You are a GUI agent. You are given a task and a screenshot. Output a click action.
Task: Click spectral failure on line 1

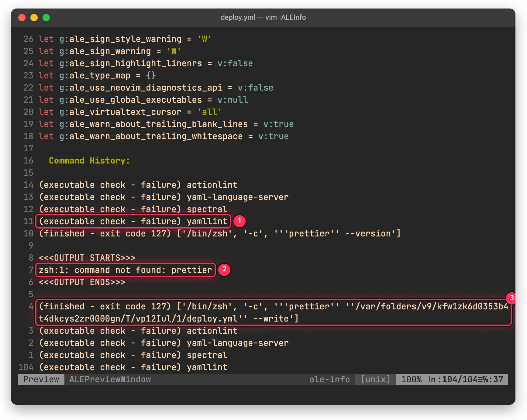coord(133,355)
